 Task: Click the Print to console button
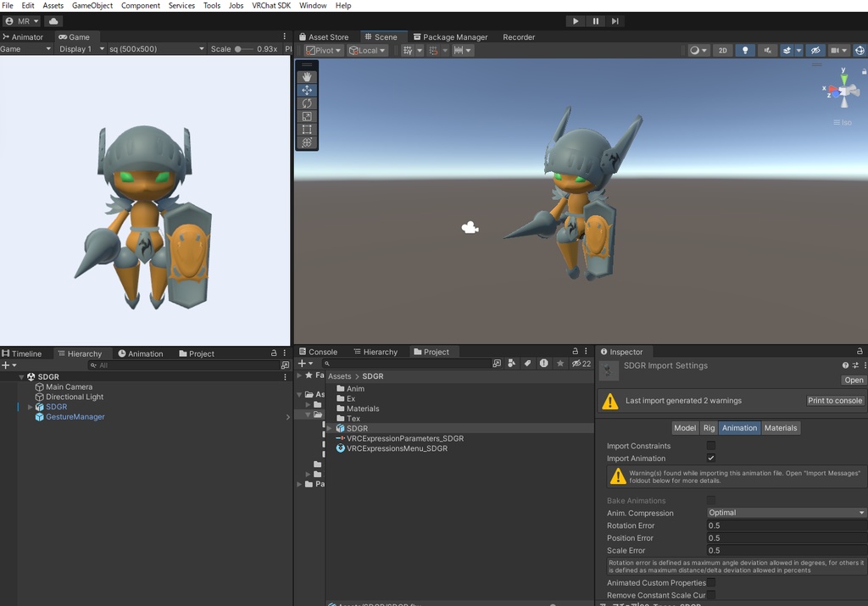(835, 401)
